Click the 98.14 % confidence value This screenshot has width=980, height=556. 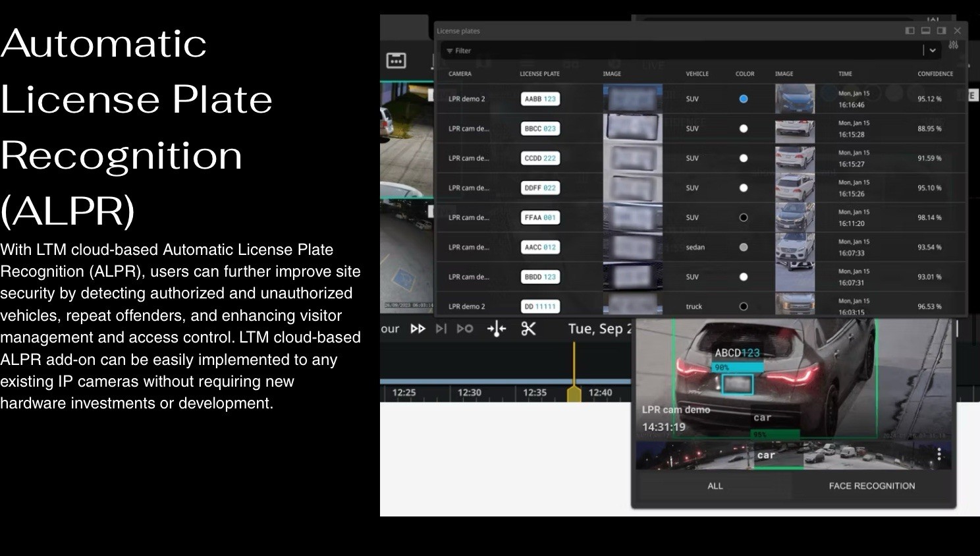coord(929,217)
